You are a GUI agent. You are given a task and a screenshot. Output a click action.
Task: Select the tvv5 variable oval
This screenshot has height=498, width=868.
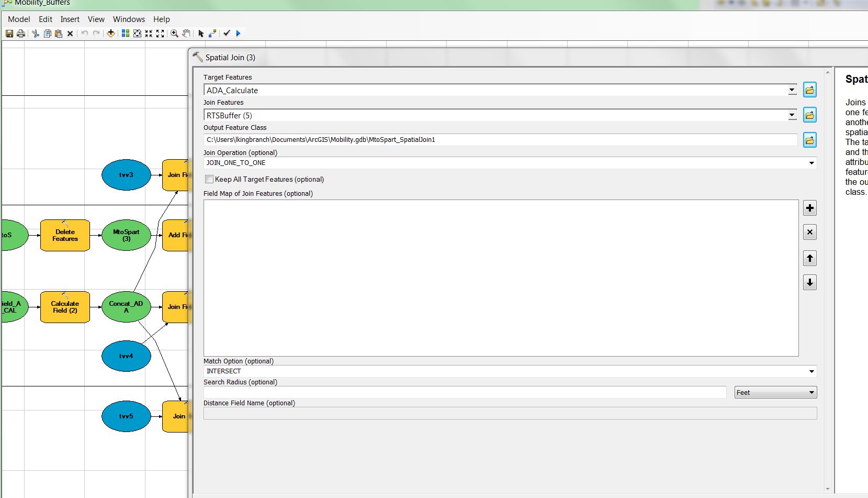coord(126,416)
